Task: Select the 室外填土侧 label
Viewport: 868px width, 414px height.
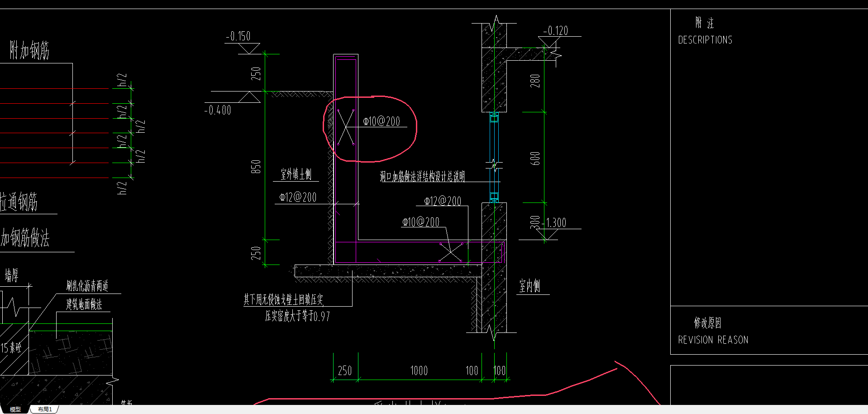Action: click(x=296, y=174)
